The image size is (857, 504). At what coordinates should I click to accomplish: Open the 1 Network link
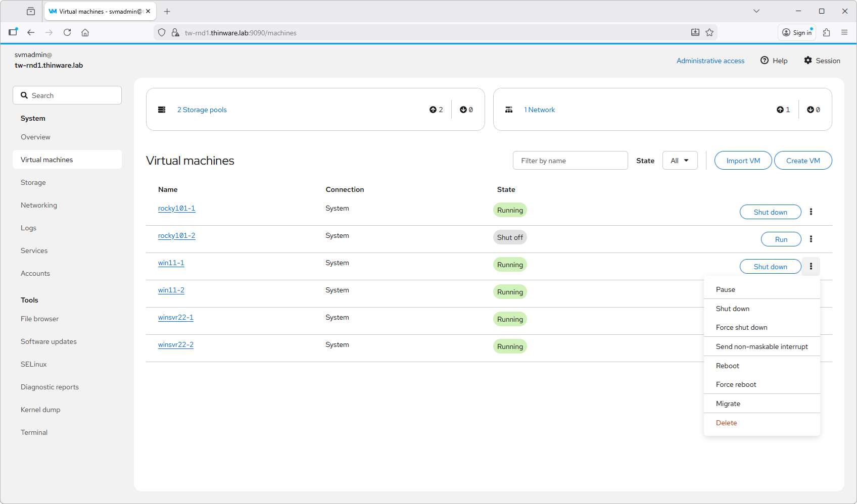pos(539,110)
